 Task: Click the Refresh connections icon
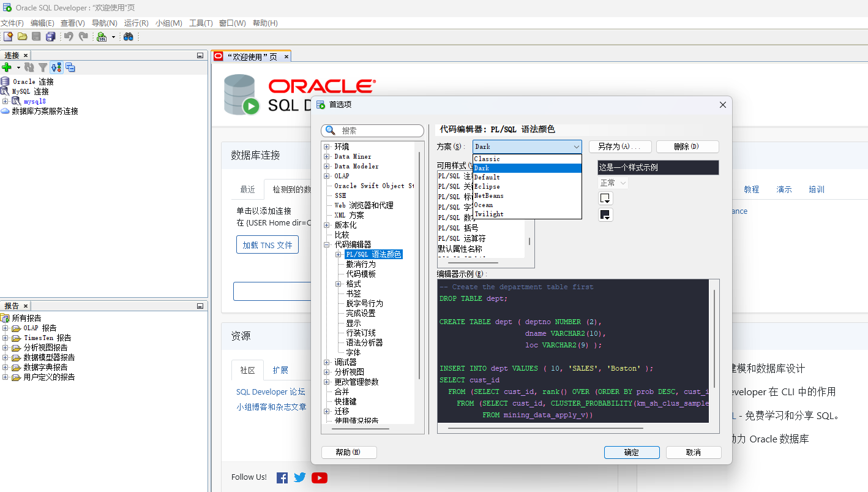tap(31, 67)
